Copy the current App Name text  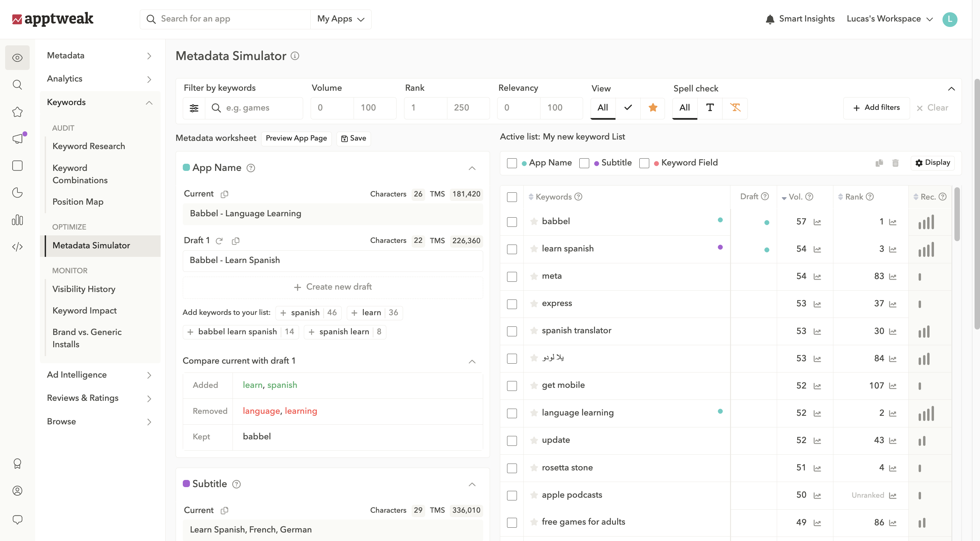click(x=224, y=194)
